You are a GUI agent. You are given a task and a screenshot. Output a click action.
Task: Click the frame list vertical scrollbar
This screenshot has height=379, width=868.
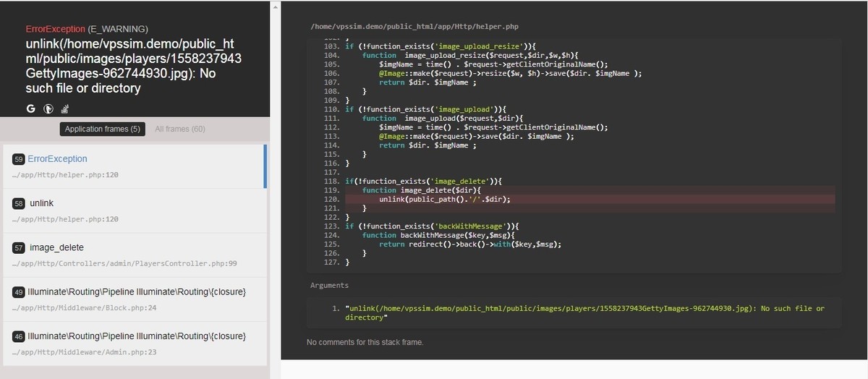point(265,166)
